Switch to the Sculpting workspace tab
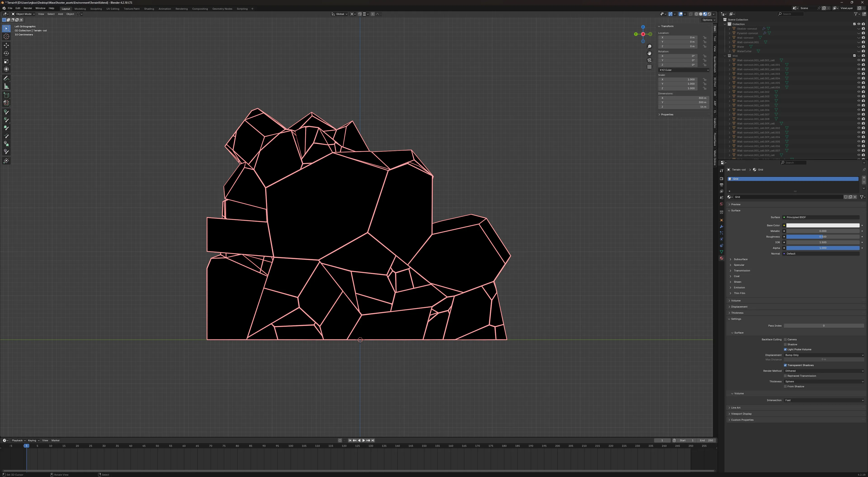 click(96, 9)
